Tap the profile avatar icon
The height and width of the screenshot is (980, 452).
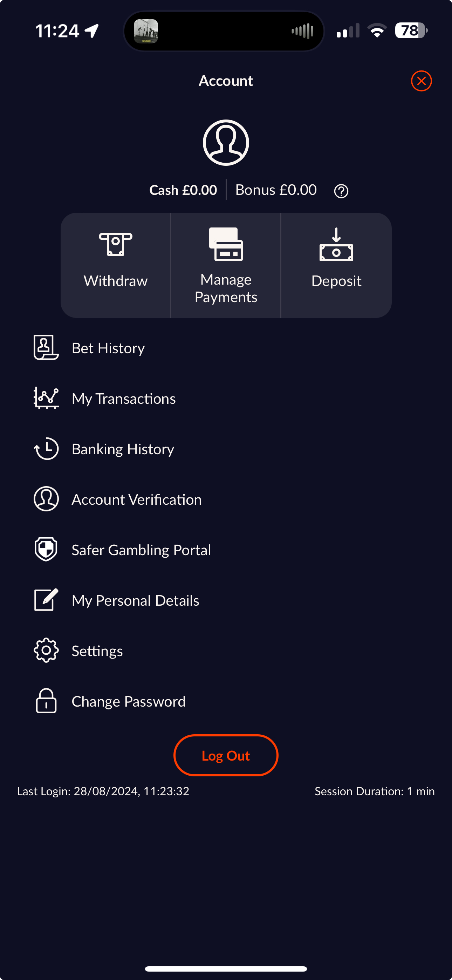pyautogui.click(x=226, y=143)
